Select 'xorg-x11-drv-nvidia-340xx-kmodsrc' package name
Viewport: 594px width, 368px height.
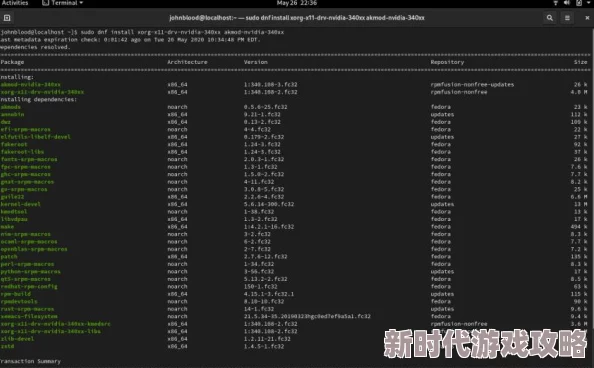pos(55,324)
